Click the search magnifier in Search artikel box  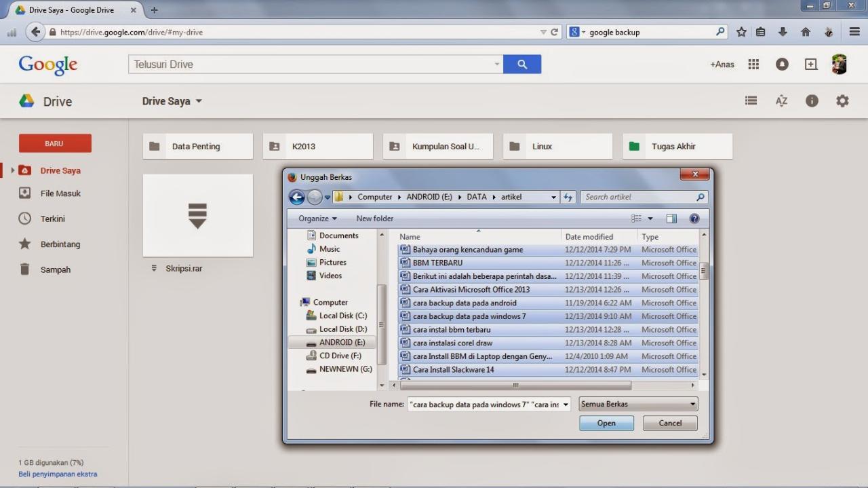pyautogui.click(x=701, y=197)
